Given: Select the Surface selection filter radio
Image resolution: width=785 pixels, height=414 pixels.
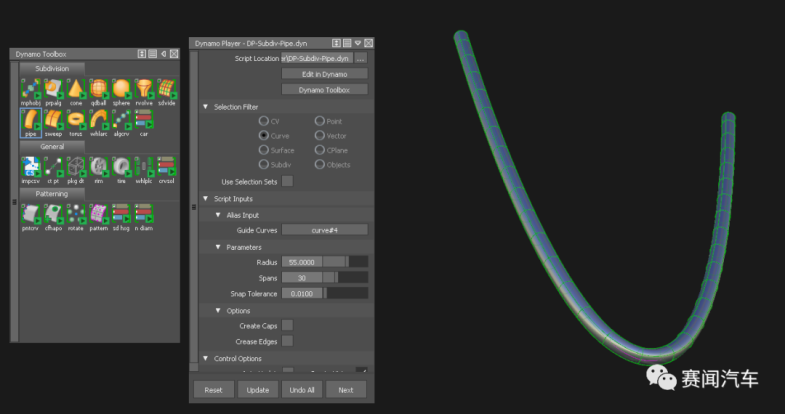Looking at the screenshot, I should (x=263, y=150).
